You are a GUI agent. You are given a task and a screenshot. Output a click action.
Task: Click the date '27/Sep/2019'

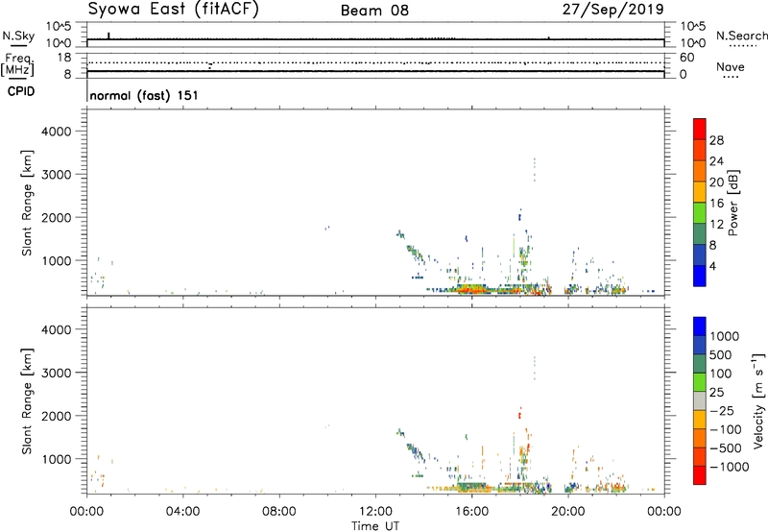click(x=613, y=10)
